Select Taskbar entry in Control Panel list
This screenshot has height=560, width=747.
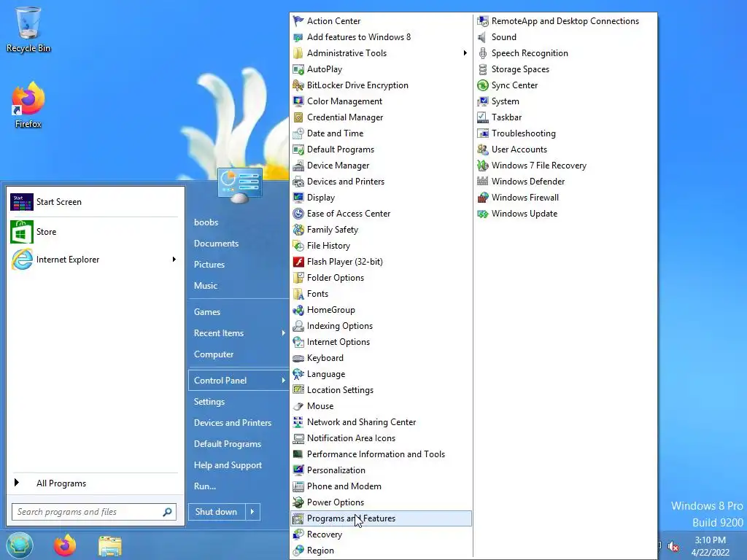tap(566, 117)
